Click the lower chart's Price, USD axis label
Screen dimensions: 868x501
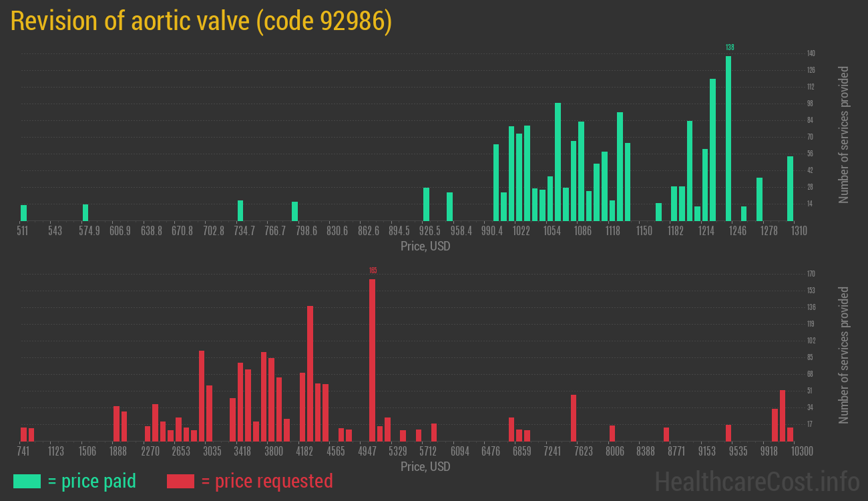[x=425, y=466]
